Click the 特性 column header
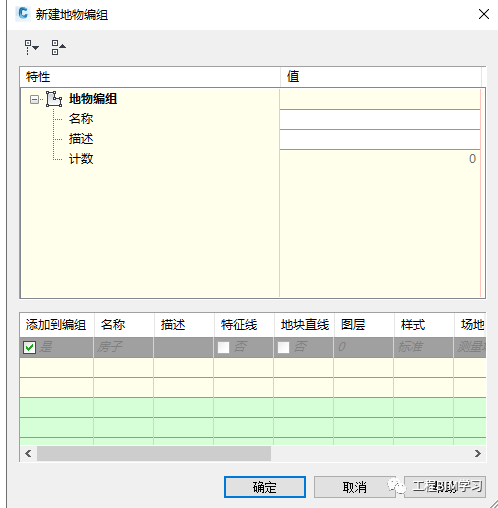The height and width of the screenshot is (508, 498). (150, 77)
